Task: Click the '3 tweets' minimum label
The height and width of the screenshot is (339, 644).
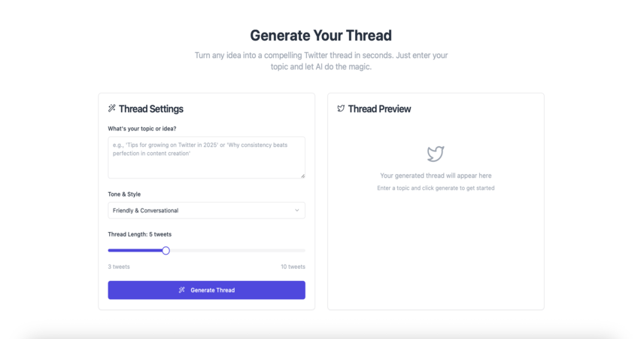Action: pos(119,267)
